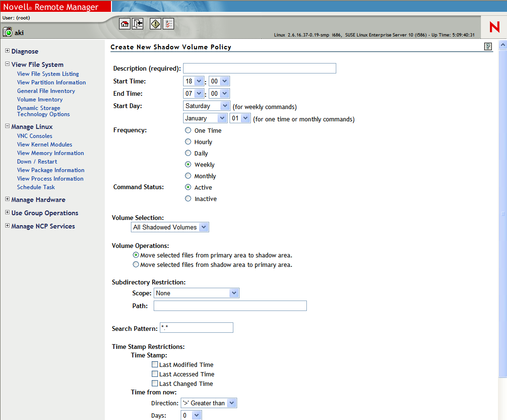This screenshot has height=420, width=507.
Task: Open the January month dropdown
Action: point(205,118)
